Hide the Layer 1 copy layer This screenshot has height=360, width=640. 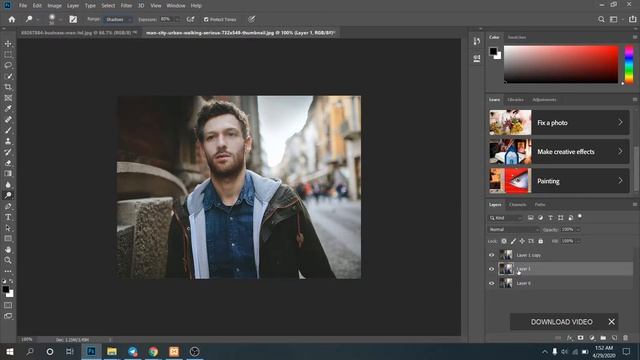491,255
